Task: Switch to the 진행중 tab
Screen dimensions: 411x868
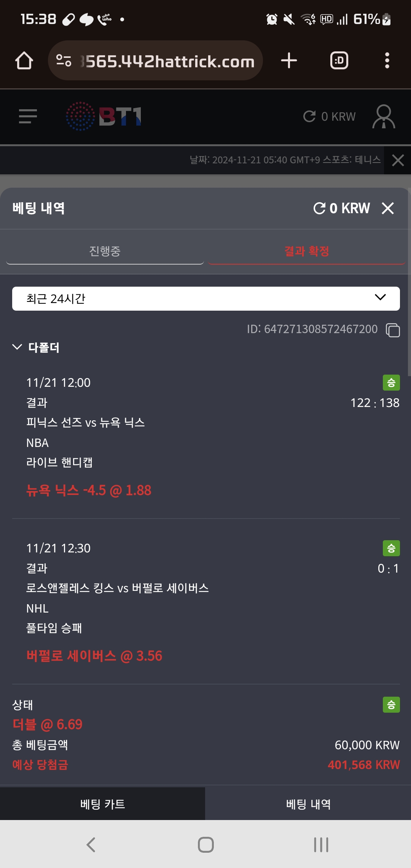Action: point(105,251)
